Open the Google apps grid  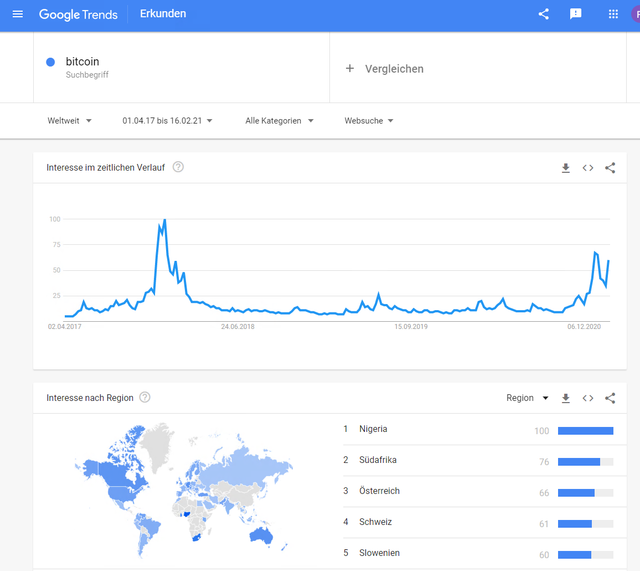pyautogui.click(x=613, y=14)
